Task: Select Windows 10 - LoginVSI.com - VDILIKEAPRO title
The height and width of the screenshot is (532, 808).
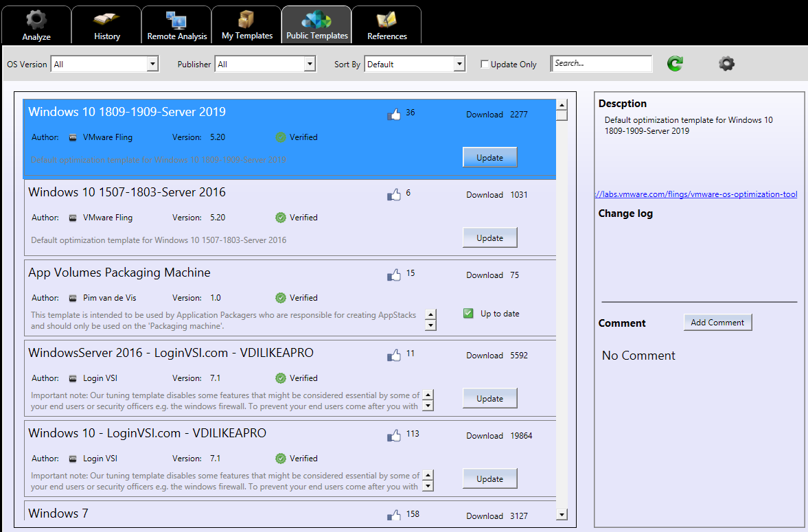Action: click(x=147, y=434)
